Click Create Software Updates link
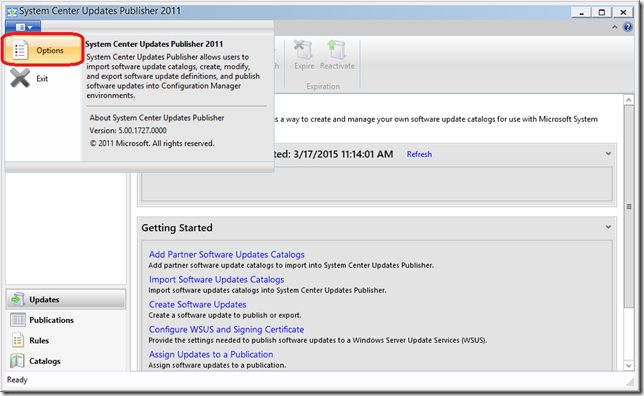Screen dimensions: 644x396 (198, 305)
